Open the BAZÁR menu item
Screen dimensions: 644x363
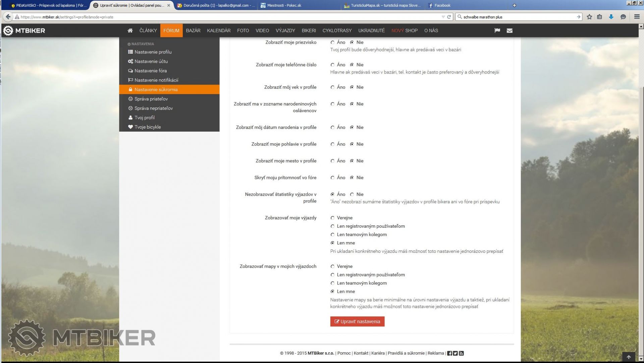193,31
